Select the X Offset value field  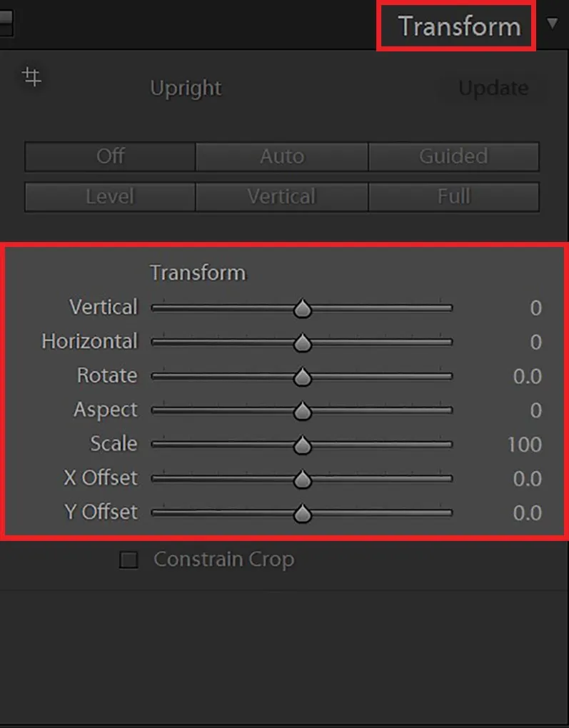(528, 480)
